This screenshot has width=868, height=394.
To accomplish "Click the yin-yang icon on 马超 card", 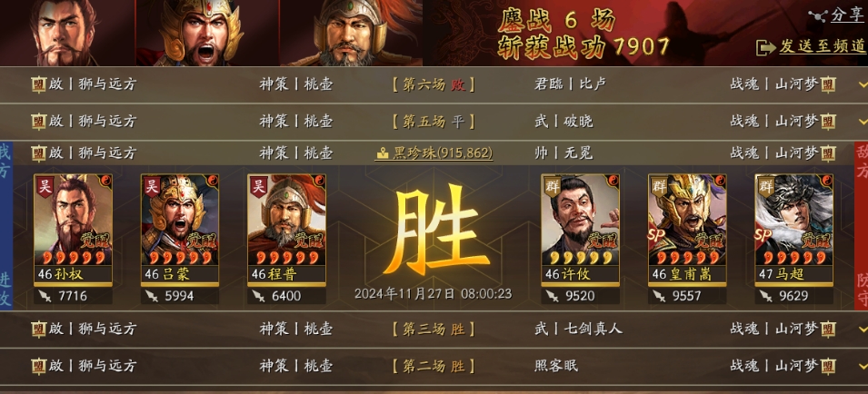I will point(826,181).
